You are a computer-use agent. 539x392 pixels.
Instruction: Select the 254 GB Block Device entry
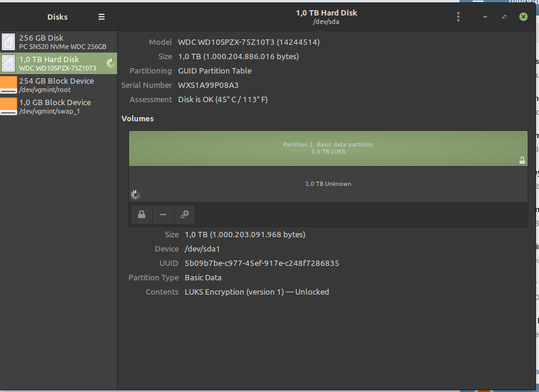tap(56, 85)
